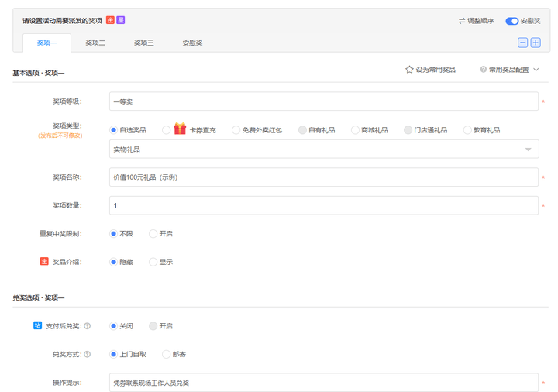Select 显示 for 奖品介绍
The image size is (558, 392).
pyautogui.click(x=153, y=262)
